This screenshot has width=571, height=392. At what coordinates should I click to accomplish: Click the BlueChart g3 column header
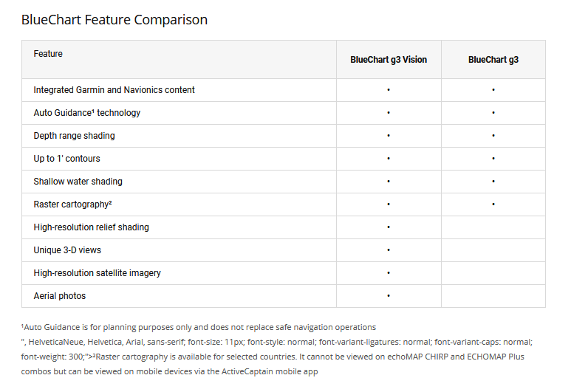[493, 60]
